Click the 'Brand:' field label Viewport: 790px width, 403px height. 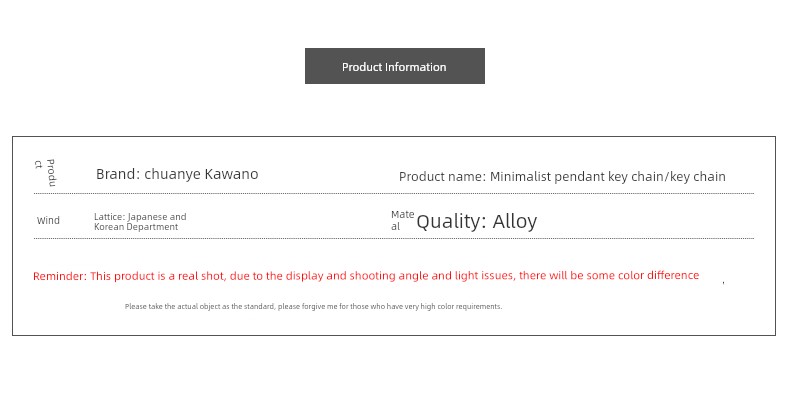(x=118, y=174)
